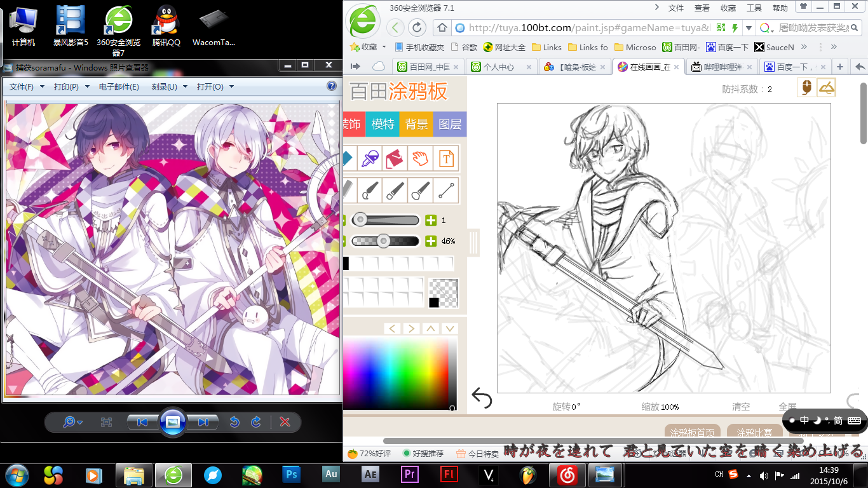Open the SauceN bookmark

(775, 47)
